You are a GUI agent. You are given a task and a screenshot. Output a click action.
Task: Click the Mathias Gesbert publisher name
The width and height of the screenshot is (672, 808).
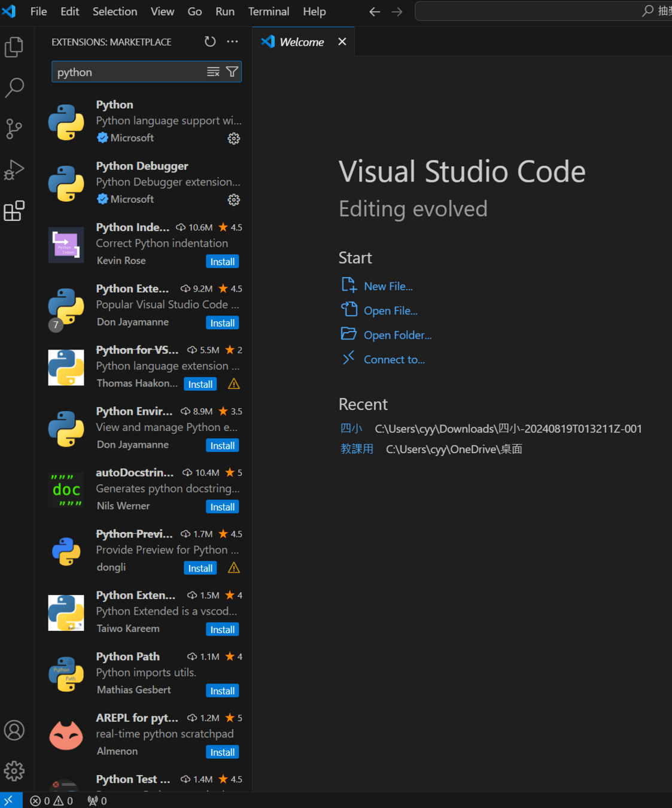pyautogui.click(x=134, y=689)
